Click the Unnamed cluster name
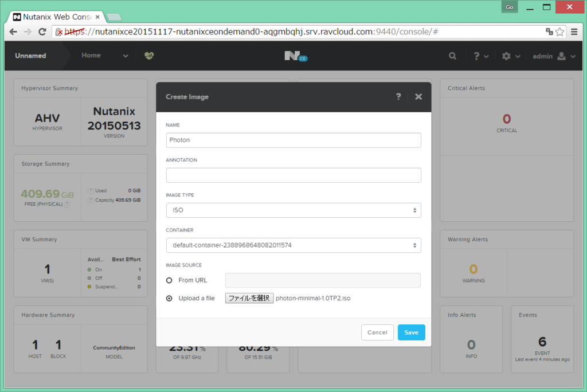The height and width of the screenshot is (392, 587). (30, 56)
